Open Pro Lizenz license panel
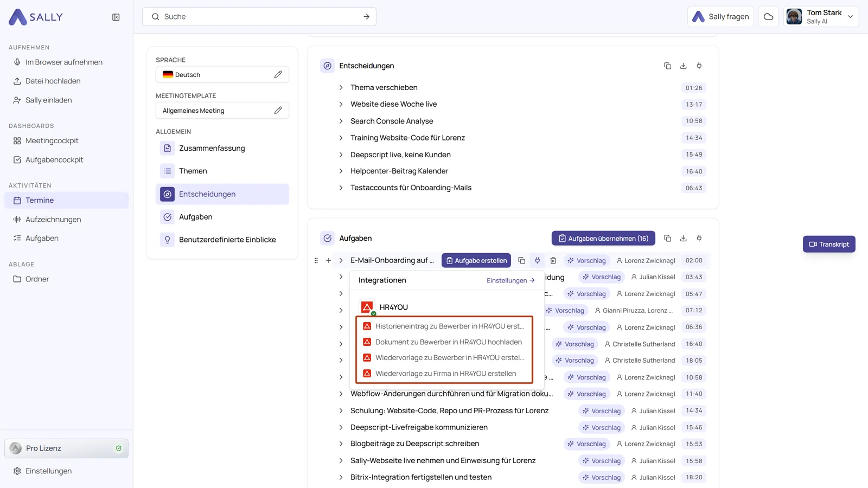Viewport: 868px width, 488px height. click(67, 448)
